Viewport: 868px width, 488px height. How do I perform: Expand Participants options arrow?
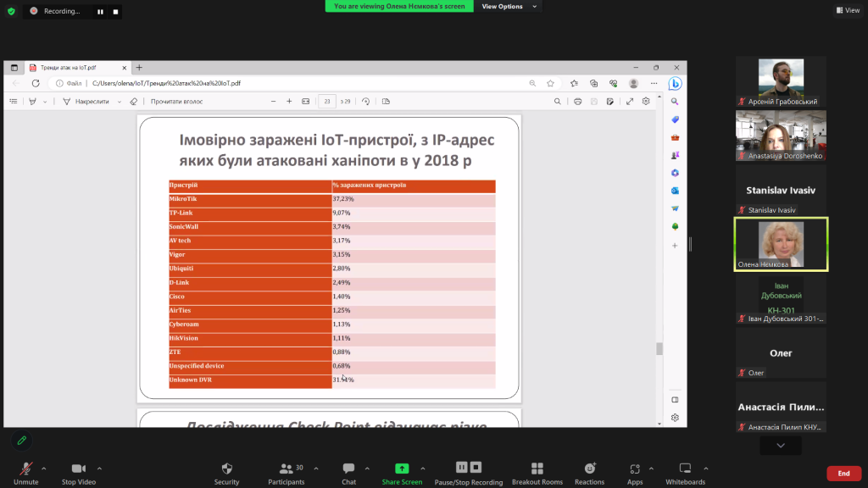(x=316, y=469)
